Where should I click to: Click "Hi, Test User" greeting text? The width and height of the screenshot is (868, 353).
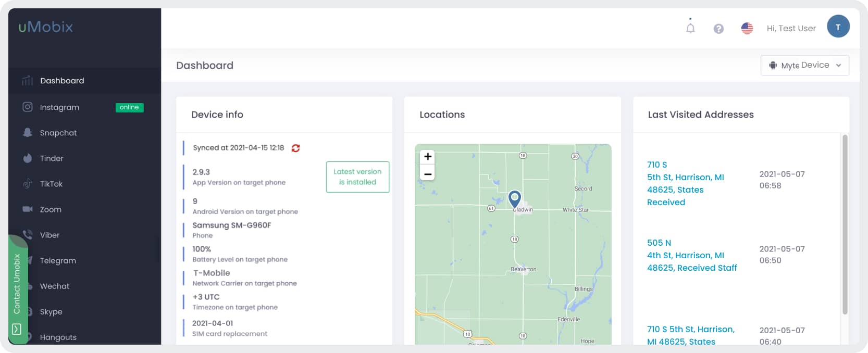click(x=791, y=28)
